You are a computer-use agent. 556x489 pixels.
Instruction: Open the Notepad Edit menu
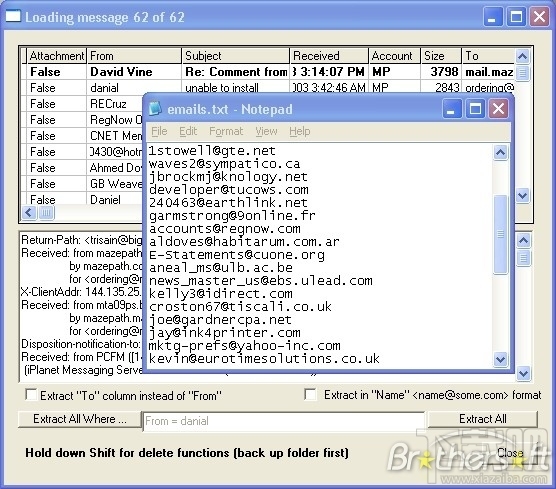click(x=188, y=131)
